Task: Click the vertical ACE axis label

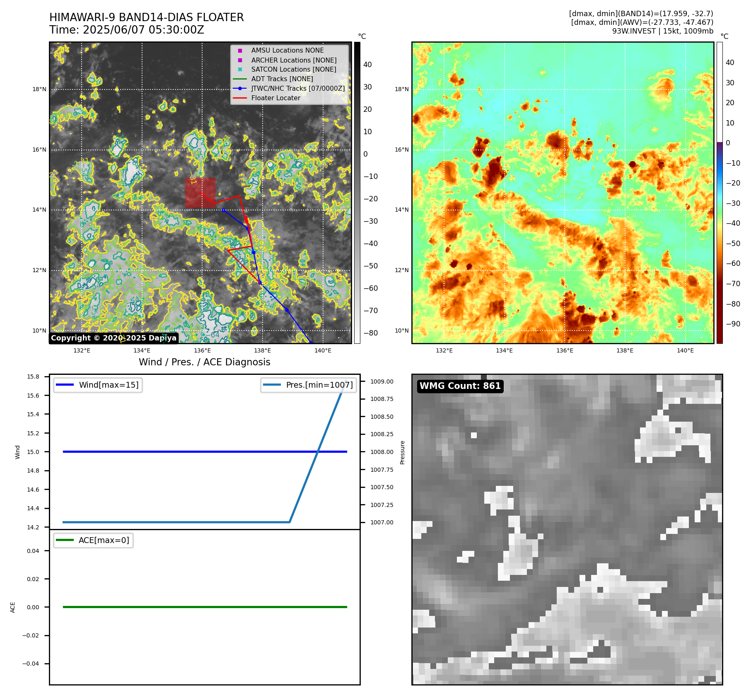Action: point(12,607)
